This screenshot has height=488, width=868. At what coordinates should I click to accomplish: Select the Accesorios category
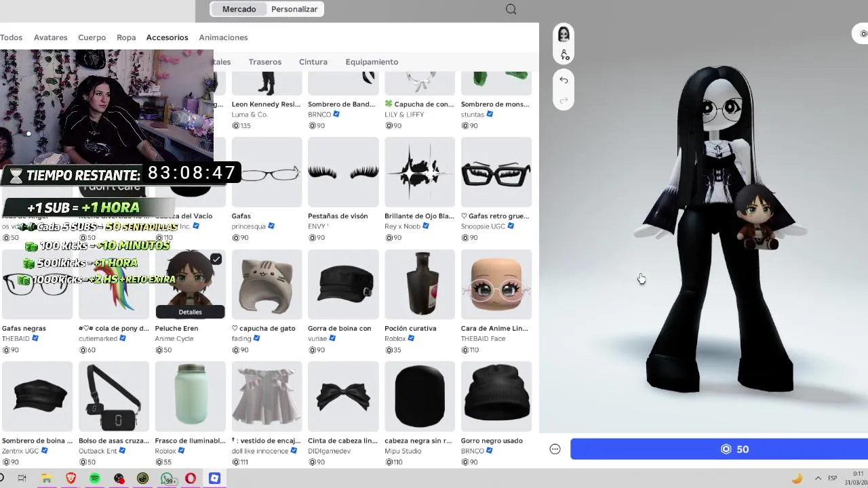(x=167, y=37)
